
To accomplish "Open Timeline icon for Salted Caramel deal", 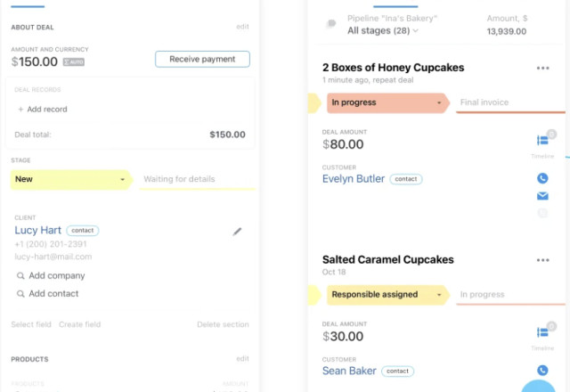I will coord(542,332).
